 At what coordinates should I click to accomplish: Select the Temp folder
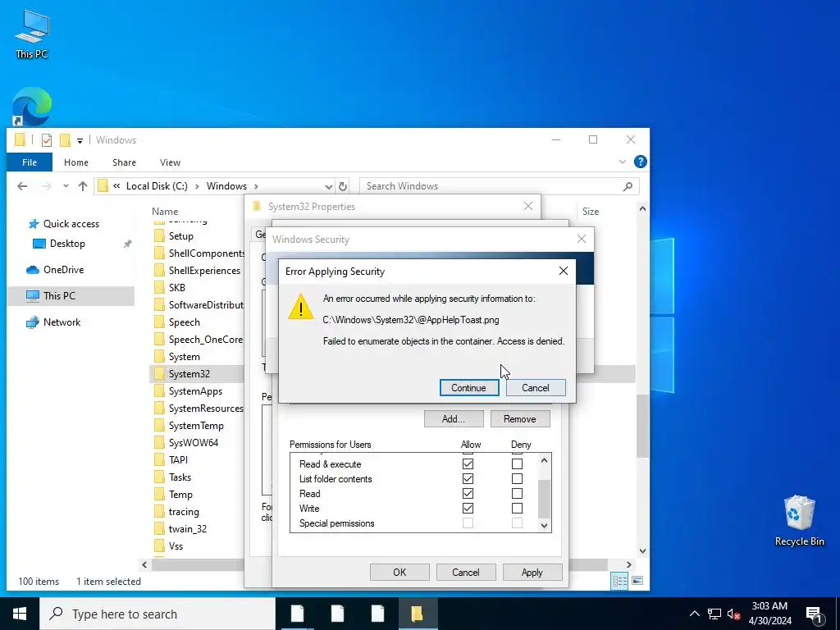click(180, 495)
